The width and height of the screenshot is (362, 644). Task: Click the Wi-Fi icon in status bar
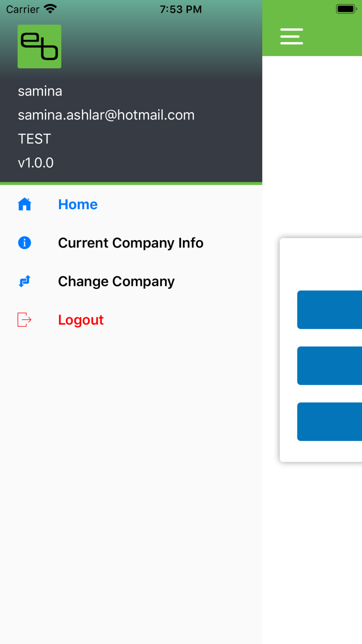pos(50,9)
